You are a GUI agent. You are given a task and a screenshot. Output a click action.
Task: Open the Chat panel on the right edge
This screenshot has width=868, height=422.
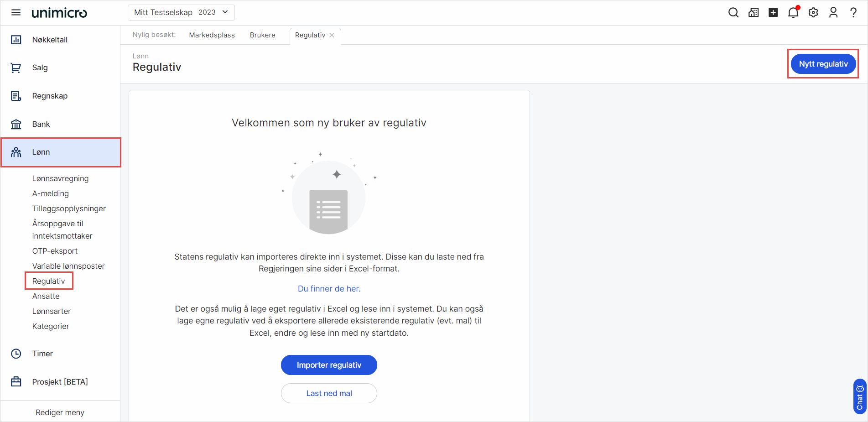(x=859, y=396)
